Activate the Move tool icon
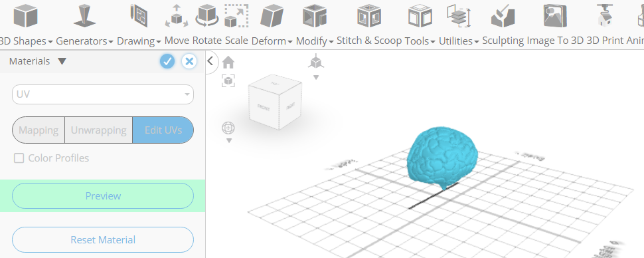 coord(177,16)
